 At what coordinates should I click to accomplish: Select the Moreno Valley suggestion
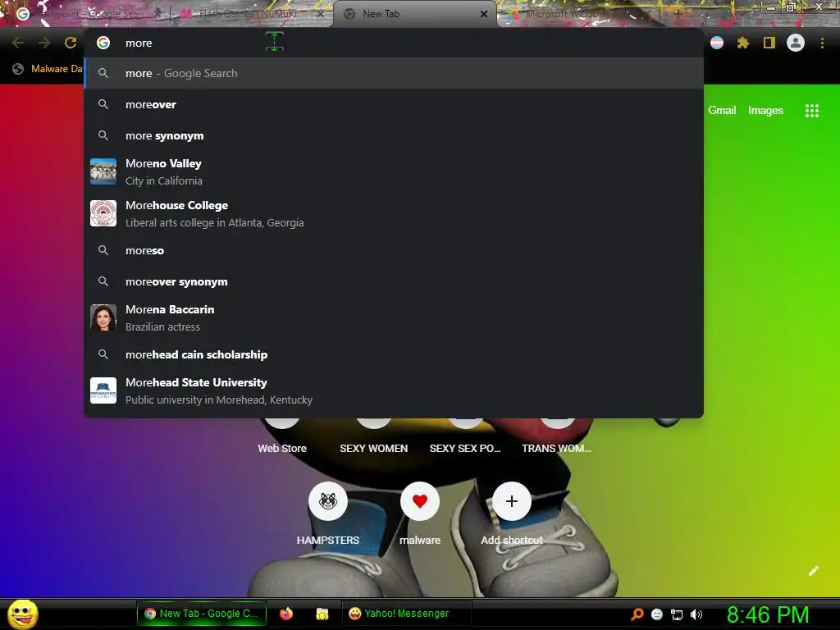[x=394, y=172]
